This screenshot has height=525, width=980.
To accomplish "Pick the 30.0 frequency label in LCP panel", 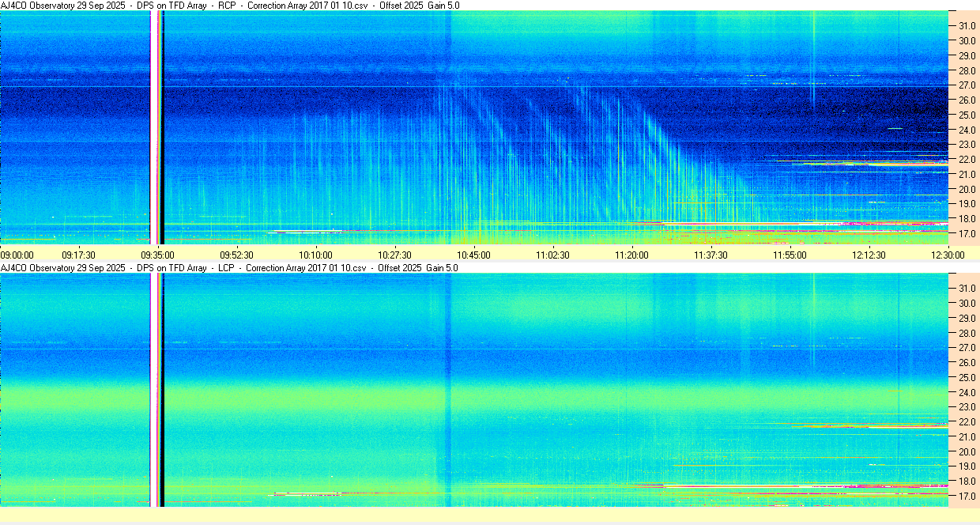I will coord(967,304).
